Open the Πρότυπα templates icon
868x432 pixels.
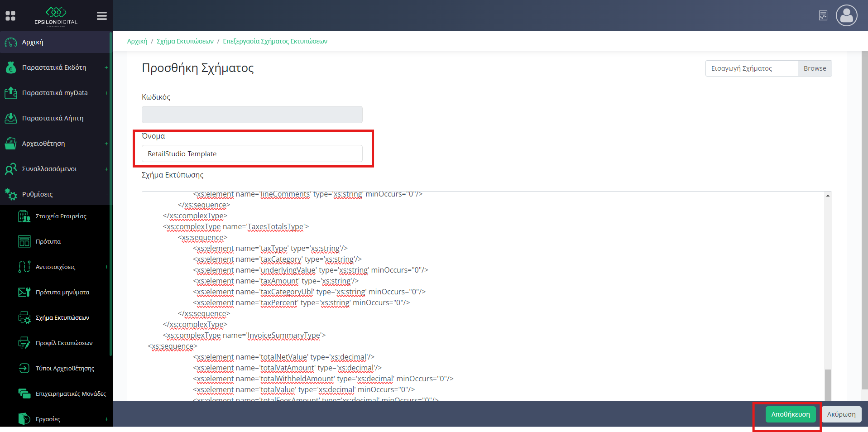tap(24, 242)
